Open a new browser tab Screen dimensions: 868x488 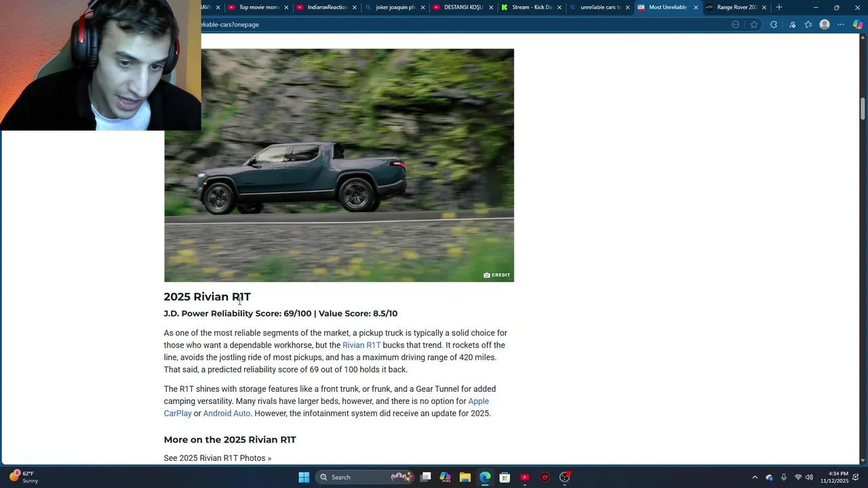click(779, 7)
